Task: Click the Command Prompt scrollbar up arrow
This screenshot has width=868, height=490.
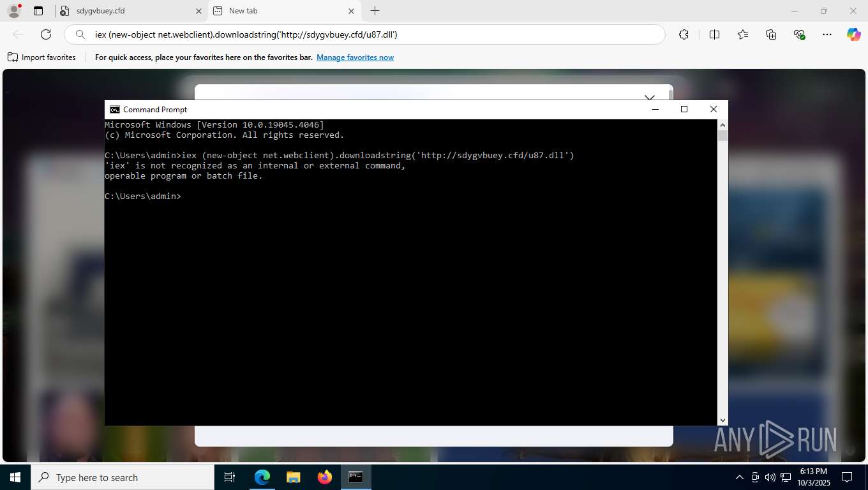Action: [722, 124]
